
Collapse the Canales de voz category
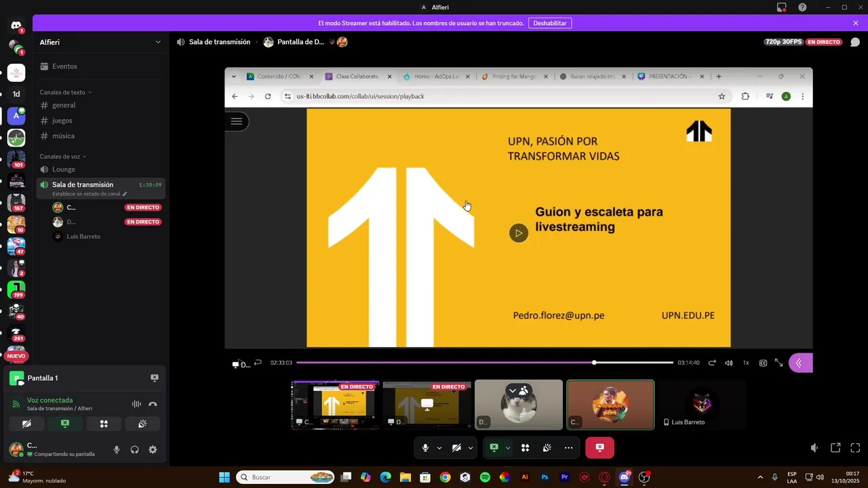point(62,157)
